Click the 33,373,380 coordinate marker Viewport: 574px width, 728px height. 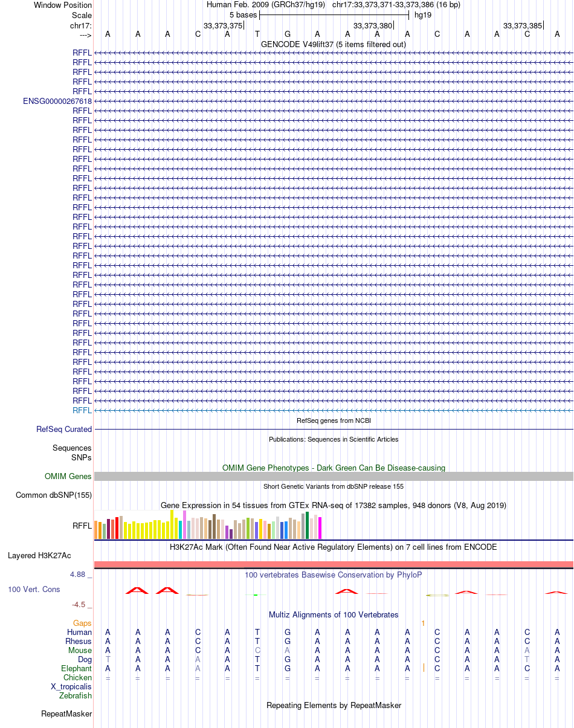pos(373,25)
